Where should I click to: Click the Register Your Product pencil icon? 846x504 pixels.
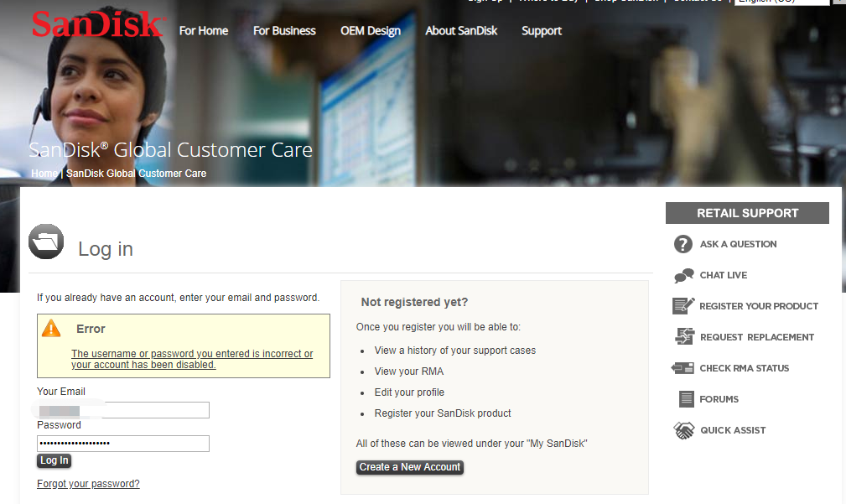(683, 306)
